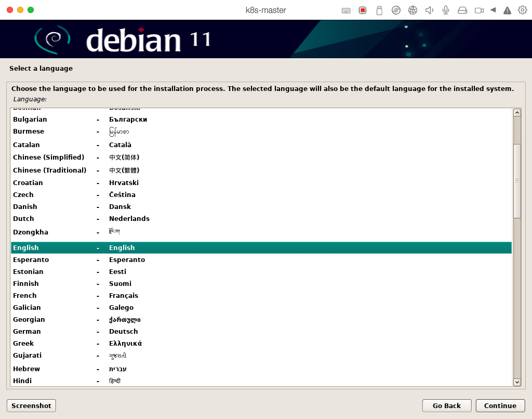Image resolution: width=532 pixels, height=419 pixels.
Task: Click the video camera icon
Action: tap(479, 10)
